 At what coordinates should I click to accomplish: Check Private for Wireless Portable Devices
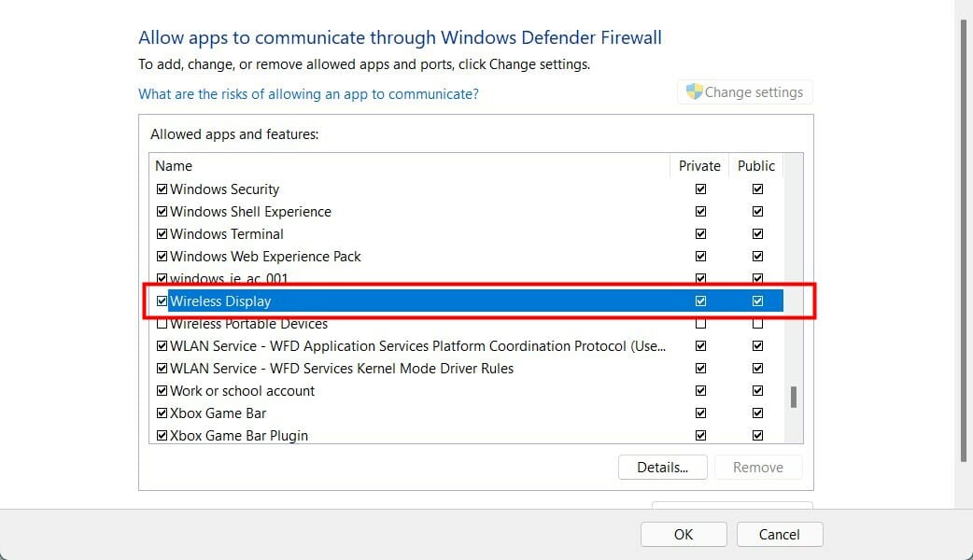[x=700, y=324]
